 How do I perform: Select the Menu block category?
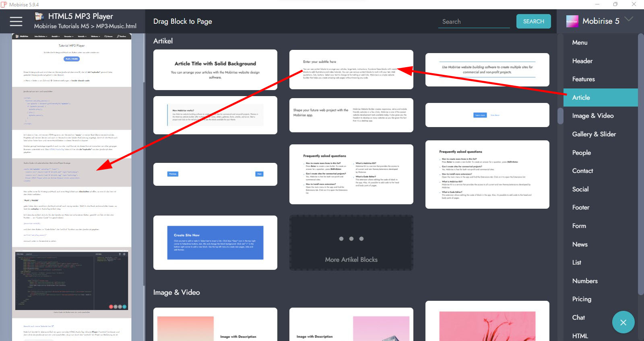click(580, 42)
